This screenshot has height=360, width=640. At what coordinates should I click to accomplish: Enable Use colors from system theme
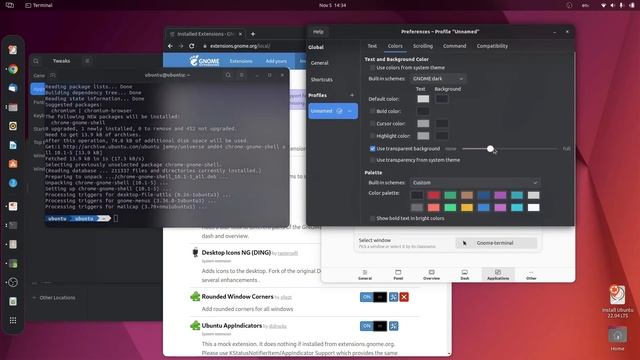[372, 68]
